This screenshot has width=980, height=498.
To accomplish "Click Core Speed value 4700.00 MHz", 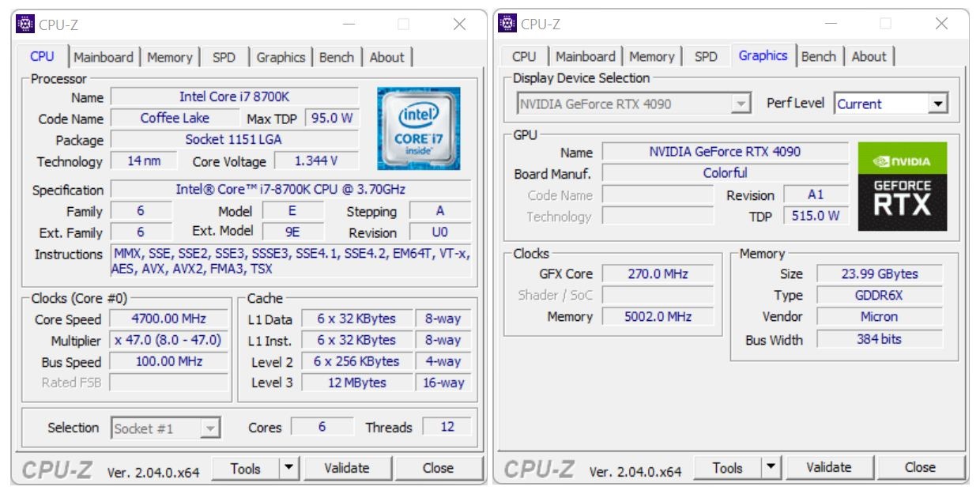I will (x=169, y=319).
